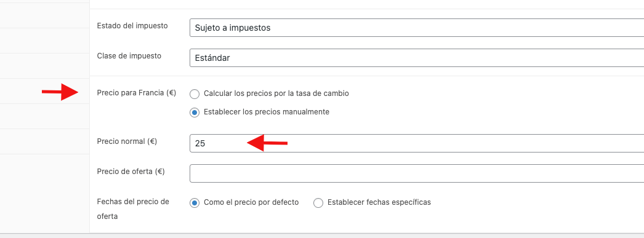This screenshot has width=644, height=238.
Task: Click the Fechas del precio de oferta label
Action: [133, 209]
